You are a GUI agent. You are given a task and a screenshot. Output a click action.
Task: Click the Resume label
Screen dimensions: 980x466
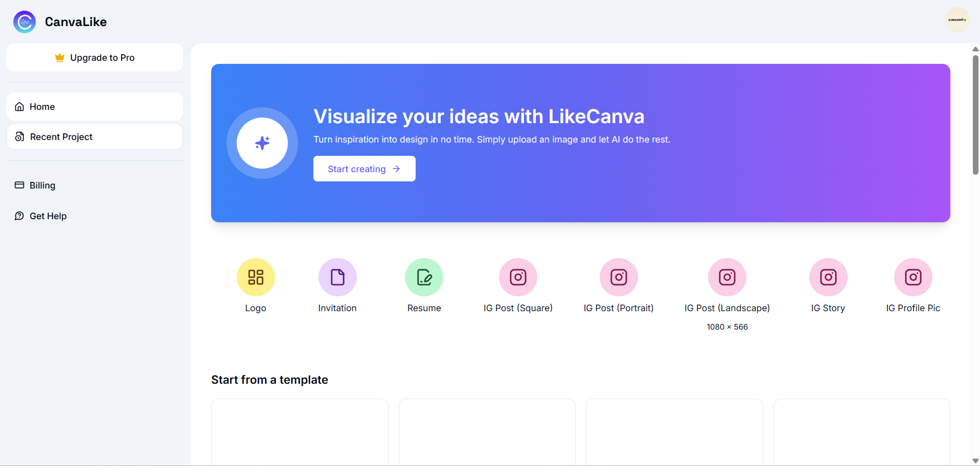click(x=424, y=308)
